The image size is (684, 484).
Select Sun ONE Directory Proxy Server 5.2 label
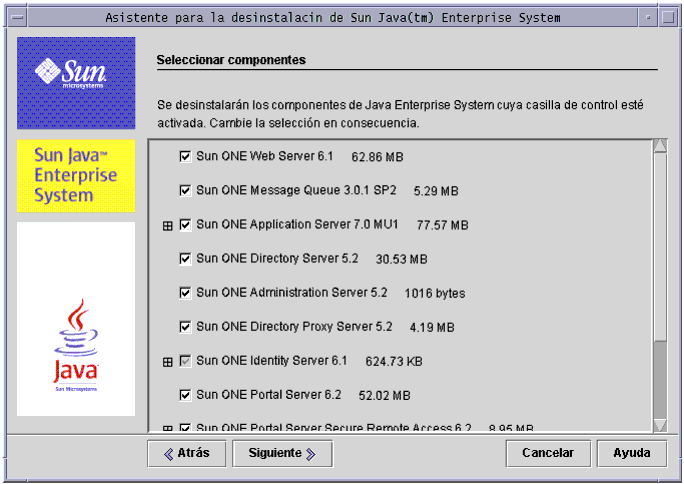pos(294,327)
